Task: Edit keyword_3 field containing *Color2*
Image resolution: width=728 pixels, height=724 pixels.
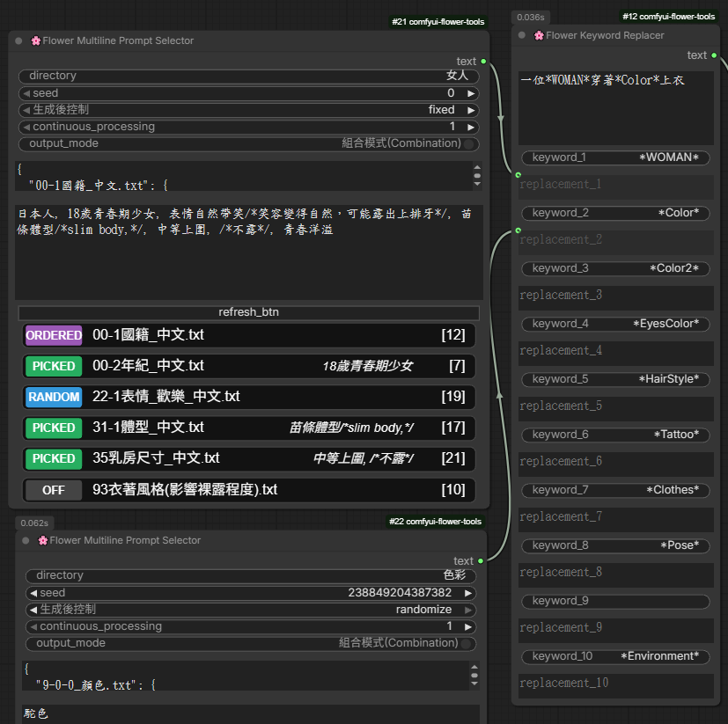Action: (x=615, y=268)
